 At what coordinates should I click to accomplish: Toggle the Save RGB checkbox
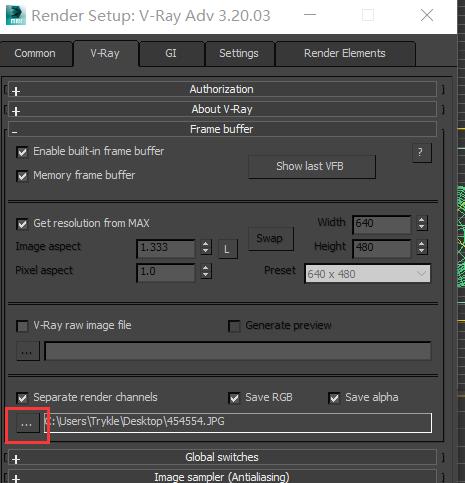pyautogui.click(x=234, y=398)
